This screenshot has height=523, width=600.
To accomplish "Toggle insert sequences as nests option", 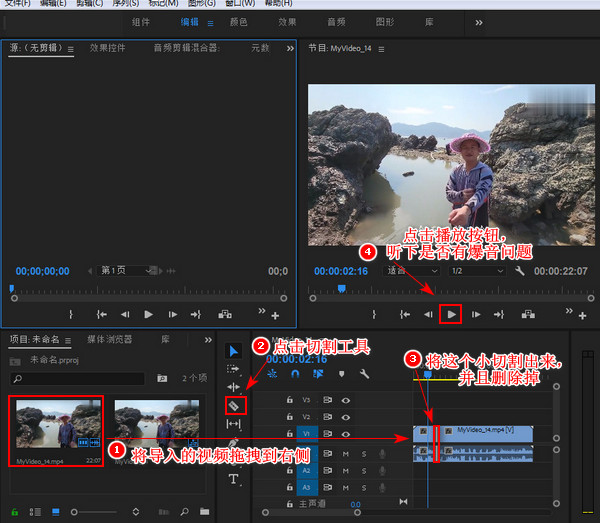I will 272,374.
